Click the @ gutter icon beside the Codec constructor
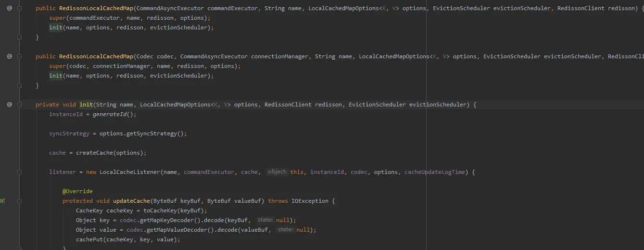644x250 pixels. tap(9, 56)
